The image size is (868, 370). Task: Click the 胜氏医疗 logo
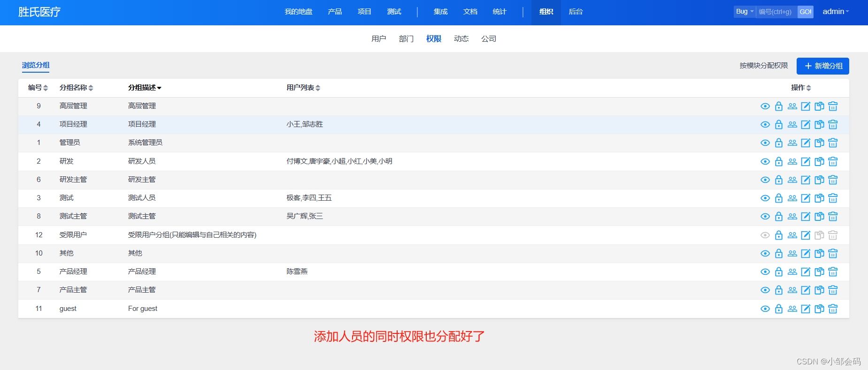(39, 12)
